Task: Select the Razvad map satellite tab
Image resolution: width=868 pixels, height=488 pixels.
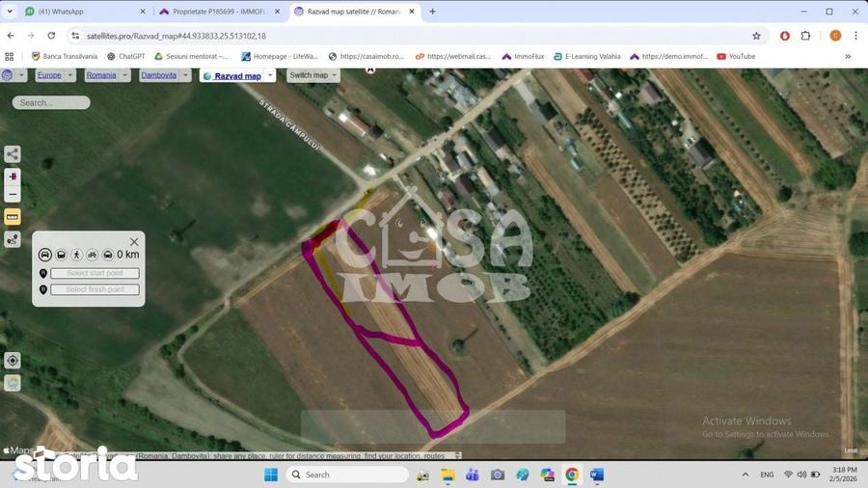Action: coord(353,11)
